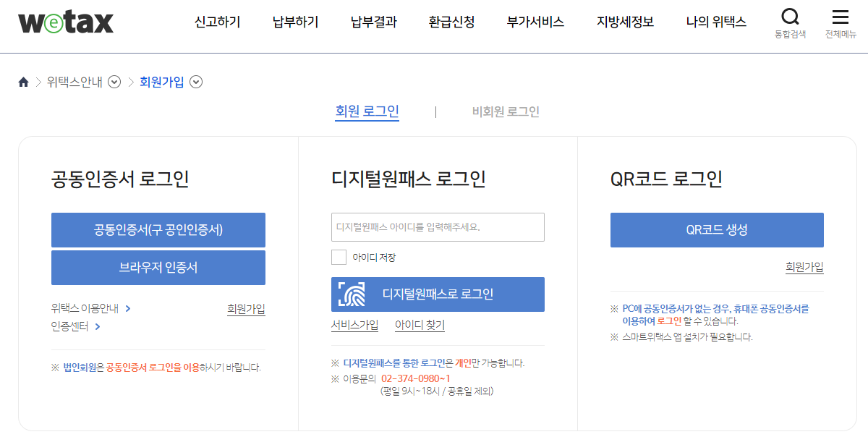
Task: Click 디지털원패스로 로그인 button
Action: pos(438,294)
